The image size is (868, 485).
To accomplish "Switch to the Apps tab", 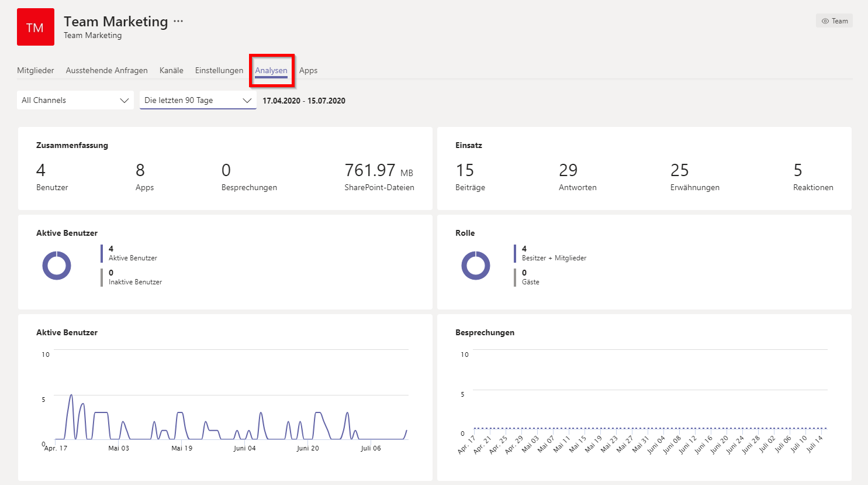I will [x=309, y=70].
